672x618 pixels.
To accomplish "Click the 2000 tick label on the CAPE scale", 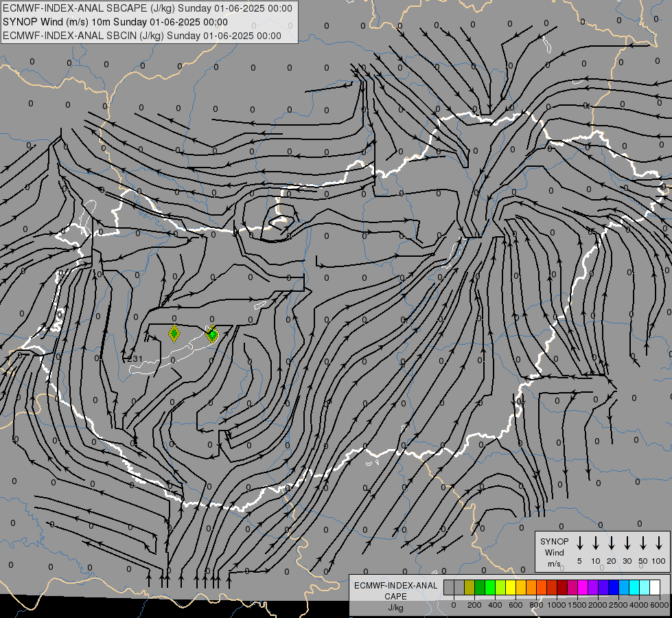I will coord(598,605).
